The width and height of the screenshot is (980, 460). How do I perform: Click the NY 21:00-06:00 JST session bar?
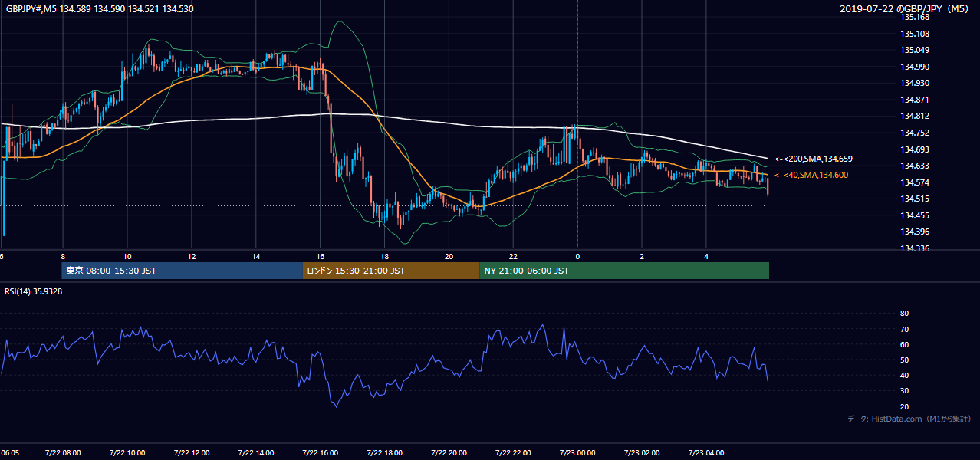624,271
